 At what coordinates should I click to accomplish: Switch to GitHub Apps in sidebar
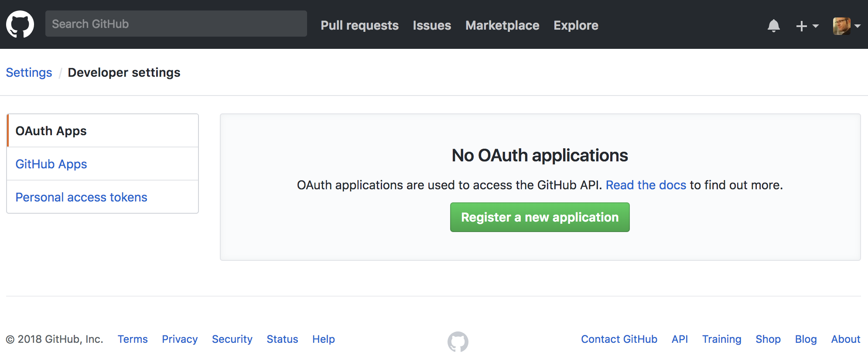[103, 164]
